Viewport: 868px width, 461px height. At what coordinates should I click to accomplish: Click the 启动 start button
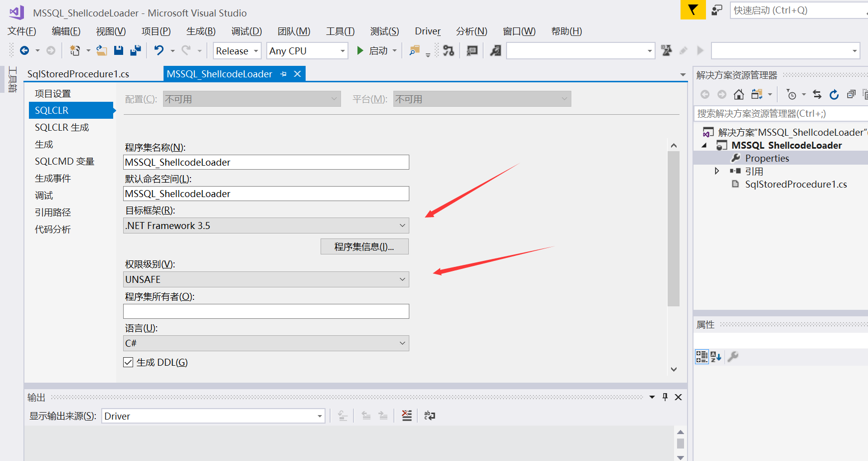click(373, 50)
